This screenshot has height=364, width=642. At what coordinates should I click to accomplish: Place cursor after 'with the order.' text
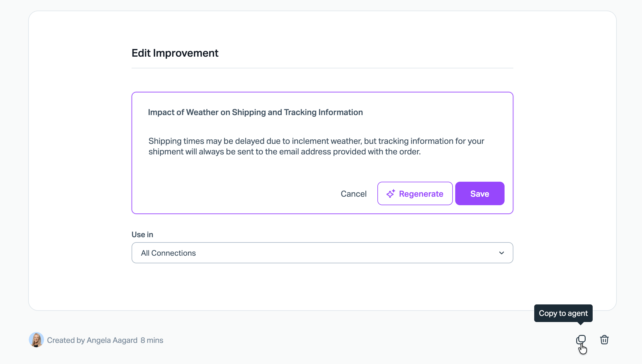[x=421, y=152]
